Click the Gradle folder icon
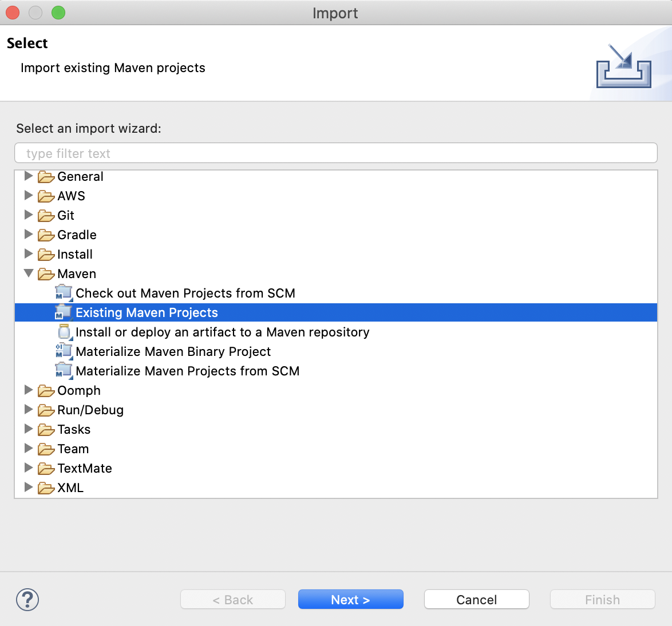672x626 pixels. tap(46, 235)
